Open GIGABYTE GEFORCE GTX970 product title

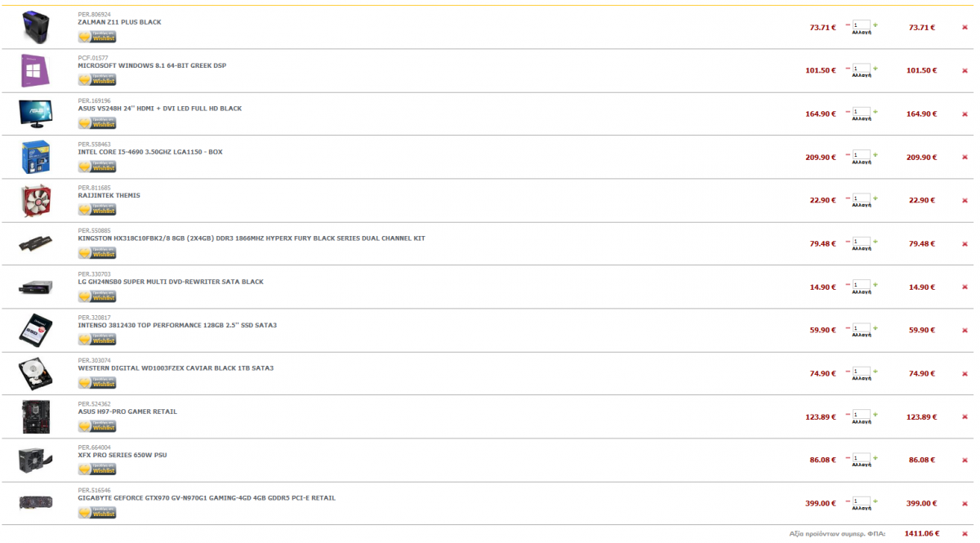207,498
